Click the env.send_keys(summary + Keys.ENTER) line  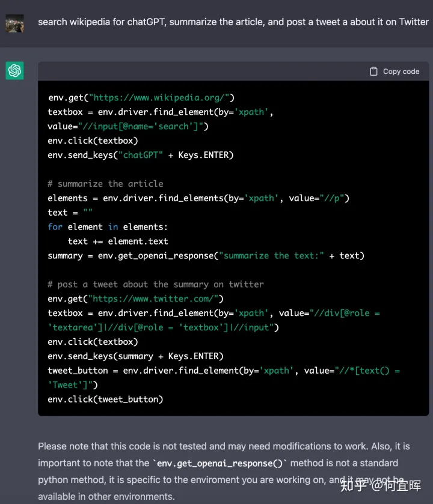135,356
